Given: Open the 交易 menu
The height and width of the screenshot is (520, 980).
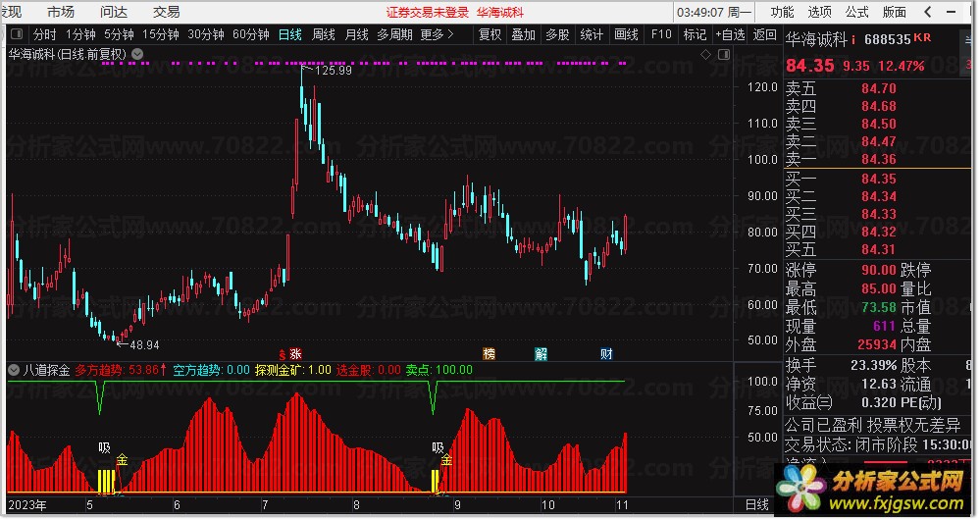Looking at the screenshot, I should (166, 12).
